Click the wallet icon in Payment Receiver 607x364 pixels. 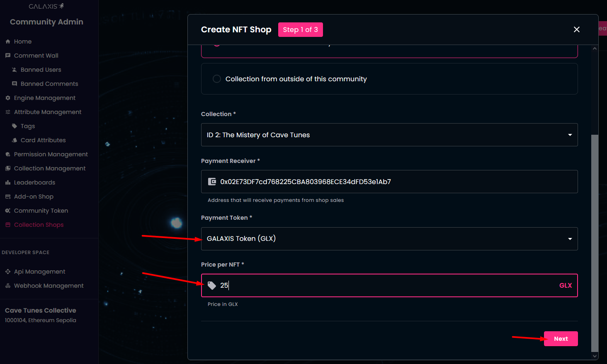212,182
